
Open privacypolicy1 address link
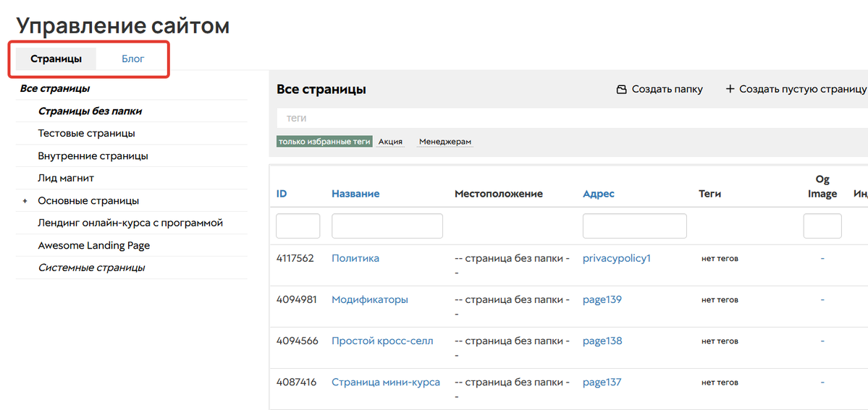click(x=617, y=258)
